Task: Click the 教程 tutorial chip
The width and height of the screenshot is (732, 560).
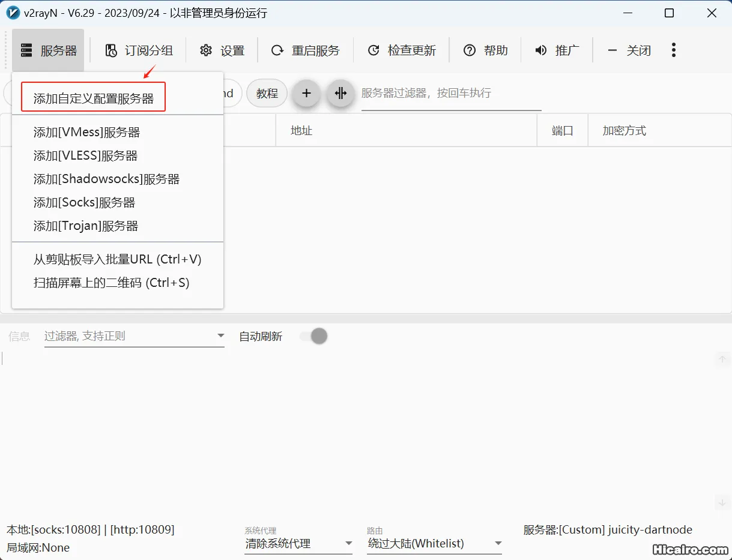Action: [267, 94]
